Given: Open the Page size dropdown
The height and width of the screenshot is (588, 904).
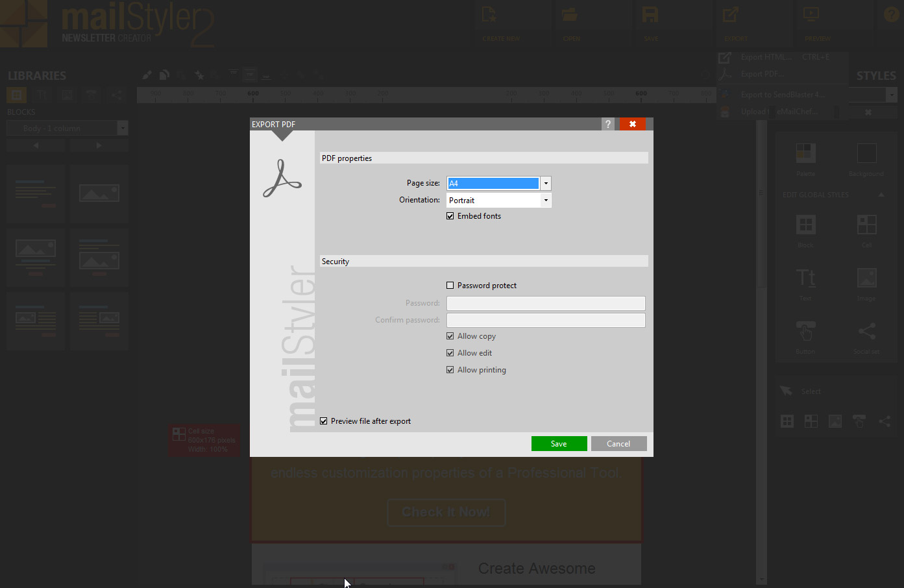Looking at the screenshot, I should pos(546,184).
